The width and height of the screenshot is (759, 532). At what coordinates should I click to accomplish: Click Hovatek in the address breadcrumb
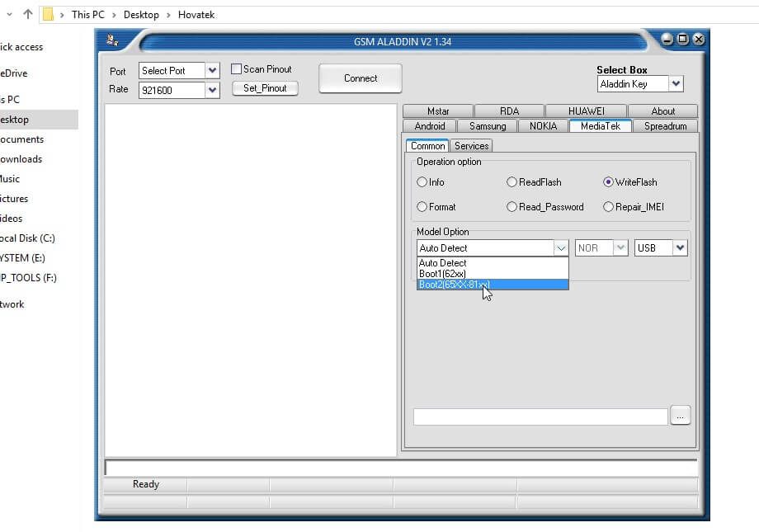196,15
